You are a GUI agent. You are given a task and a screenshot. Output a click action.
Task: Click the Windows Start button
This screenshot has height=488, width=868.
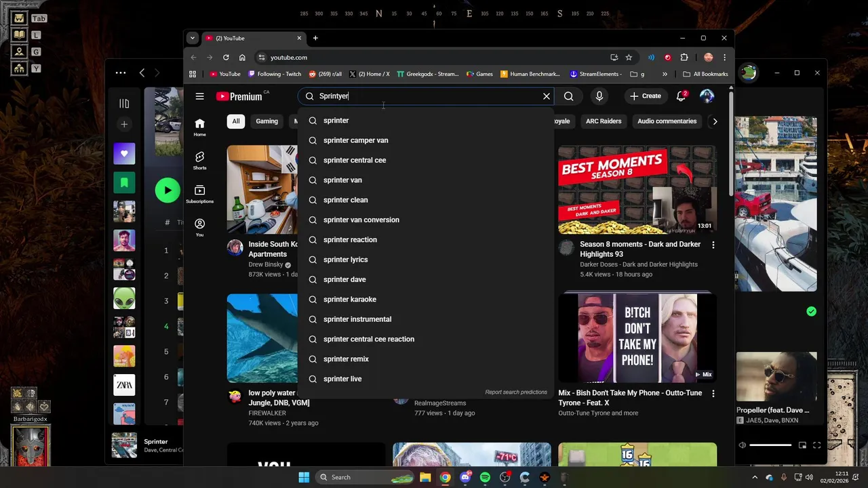click(x=303, y=477)
